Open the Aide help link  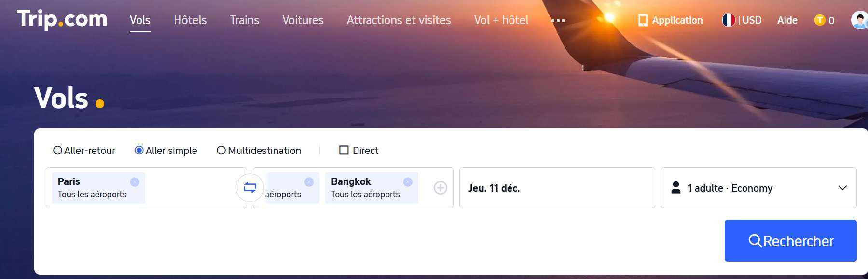pos(787,20)
